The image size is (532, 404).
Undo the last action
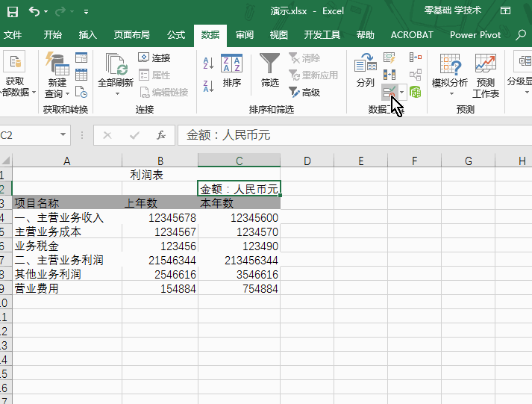34,11
